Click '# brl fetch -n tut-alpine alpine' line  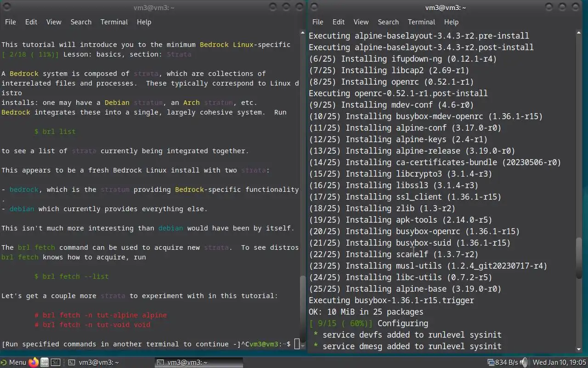tap(101, 315)
